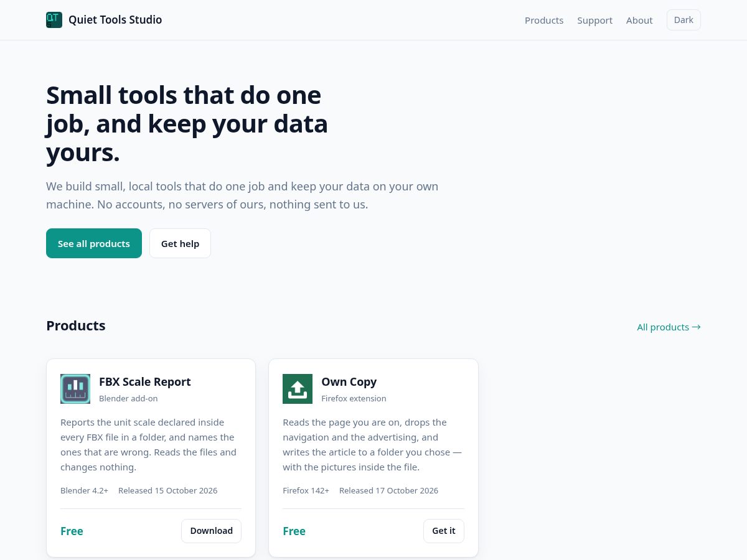Click the main hero headline
747x560 pixels.
click(187, 124)
